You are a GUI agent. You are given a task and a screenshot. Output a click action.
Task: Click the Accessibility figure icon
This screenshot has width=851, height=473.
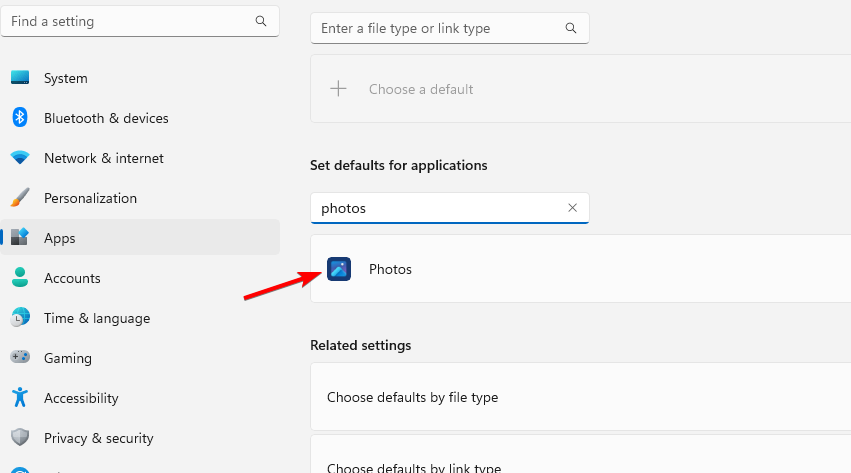[20, 398]
